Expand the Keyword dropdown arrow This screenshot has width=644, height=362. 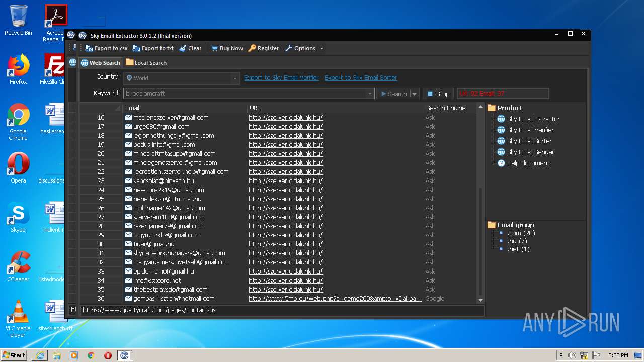tap(370, 94)
